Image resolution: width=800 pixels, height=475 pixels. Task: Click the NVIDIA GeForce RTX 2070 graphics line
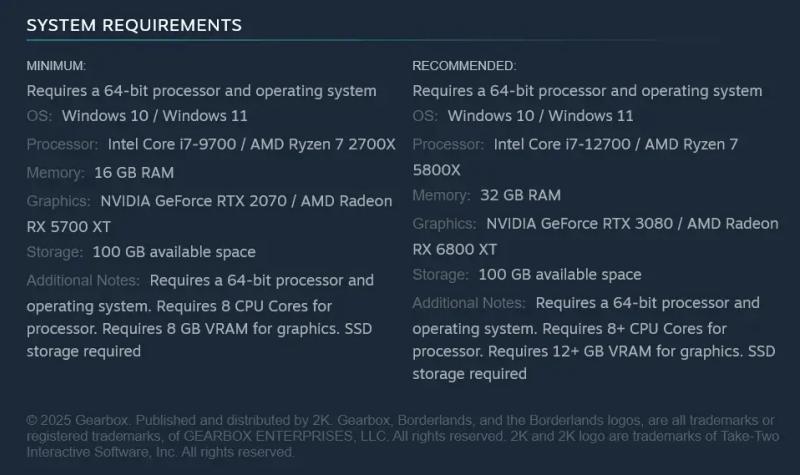coord(246,201)
